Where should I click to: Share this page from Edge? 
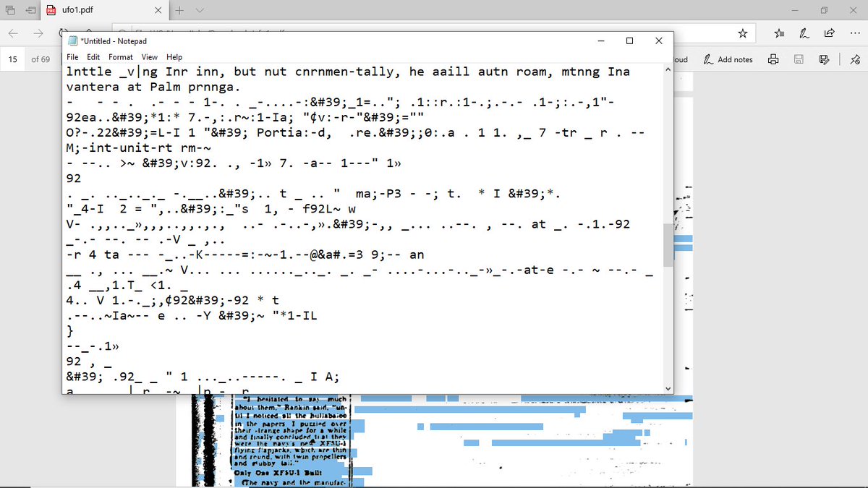(829, 33)
